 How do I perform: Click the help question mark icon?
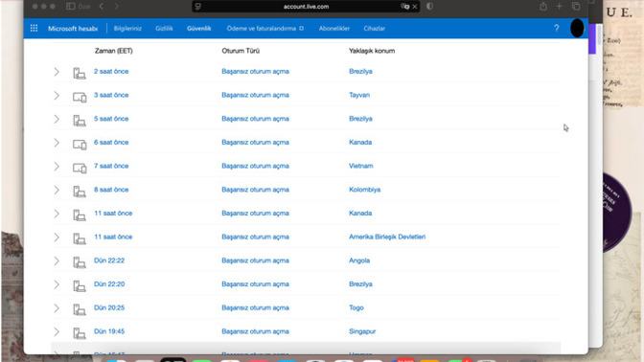[557, 29]
